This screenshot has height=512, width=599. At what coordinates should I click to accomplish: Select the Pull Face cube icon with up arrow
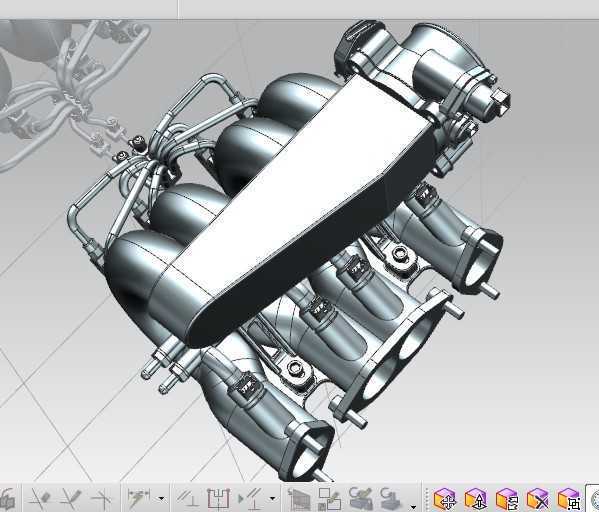pos(476,499)
